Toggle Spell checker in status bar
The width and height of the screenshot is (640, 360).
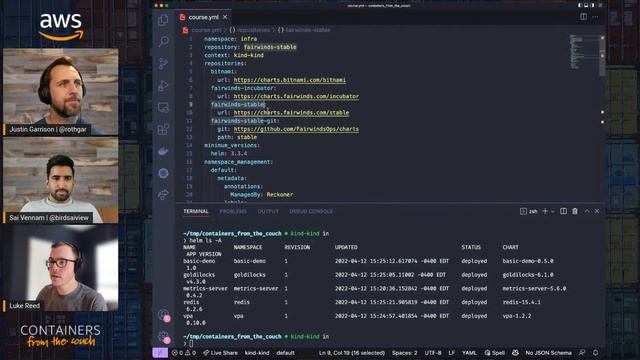tap(494, 353)
